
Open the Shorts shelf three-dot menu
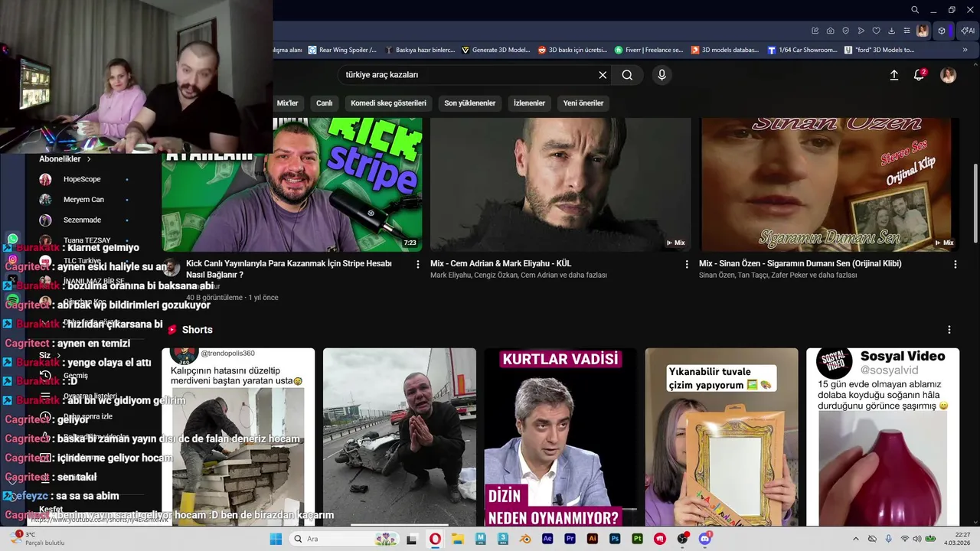point(949,330)
